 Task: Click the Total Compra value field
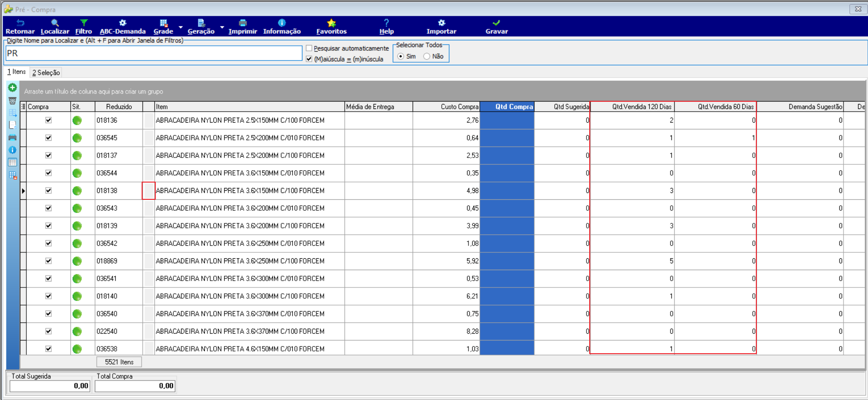coord(135,386)
